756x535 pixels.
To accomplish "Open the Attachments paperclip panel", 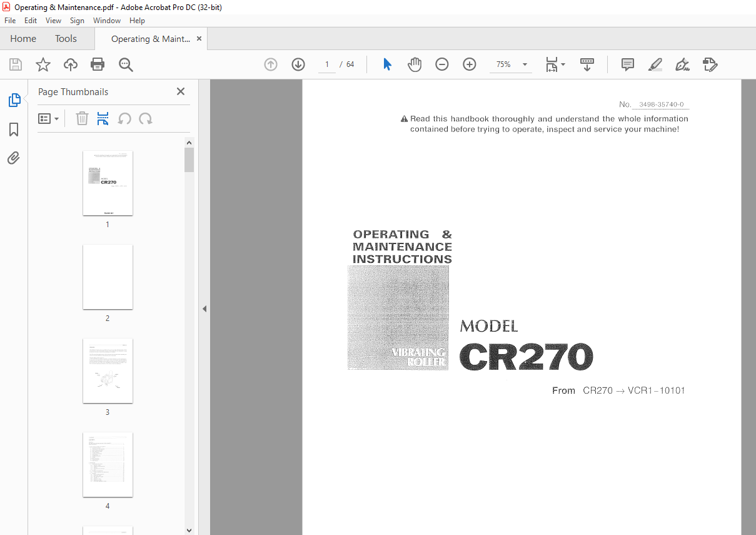I will [x=14, y=158].
